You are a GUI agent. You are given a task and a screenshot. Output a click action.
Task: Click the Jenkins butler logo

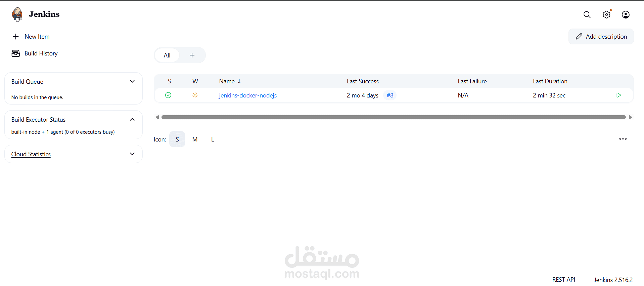[x=17, y=14]
